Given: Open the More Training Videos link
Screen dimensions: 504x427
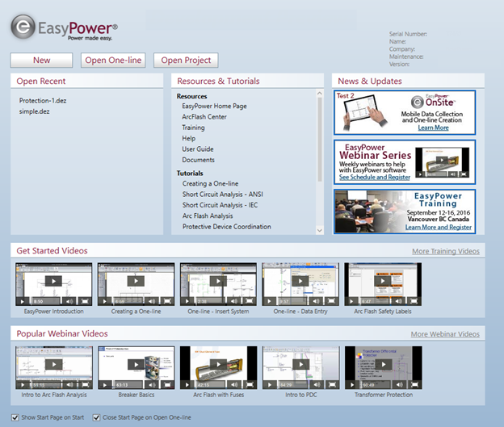Looking at the screenshot, I should 446,251.
